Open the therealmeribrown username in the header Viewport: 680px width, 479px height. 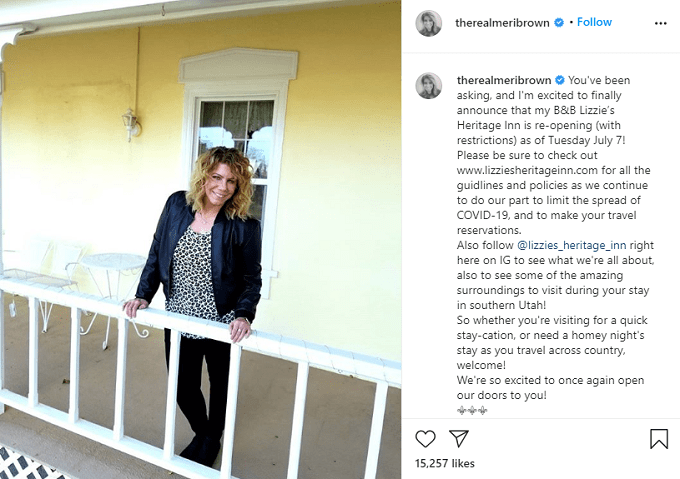[502, 23]
